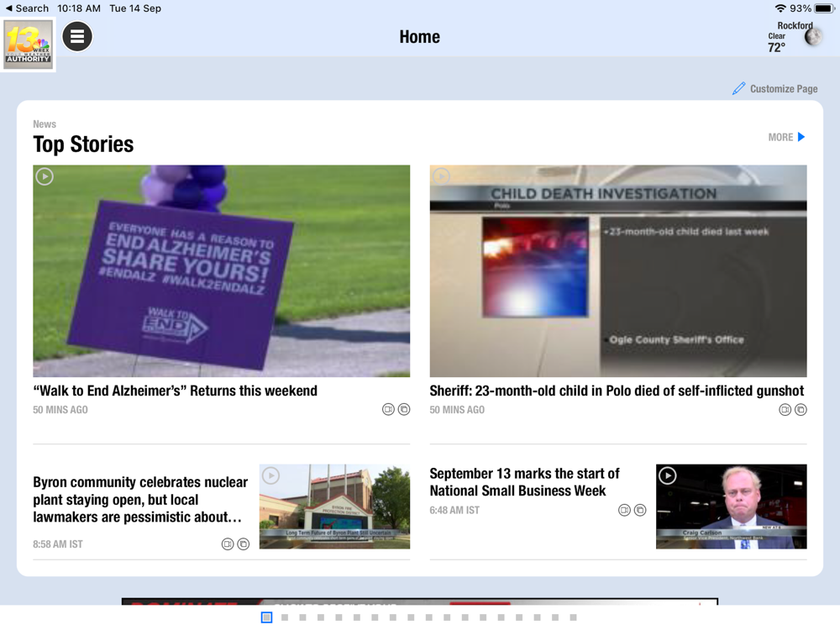The height and width of the screenshot is (630, 840).
Task: Open National Small Business Week headline
Action: coord(524,482)
